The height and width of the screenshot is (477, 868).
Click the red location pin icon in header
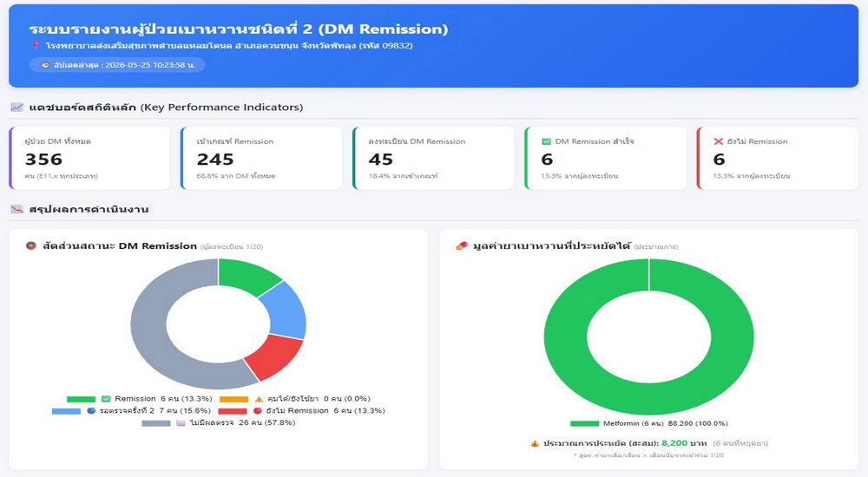tap(36, 45)
